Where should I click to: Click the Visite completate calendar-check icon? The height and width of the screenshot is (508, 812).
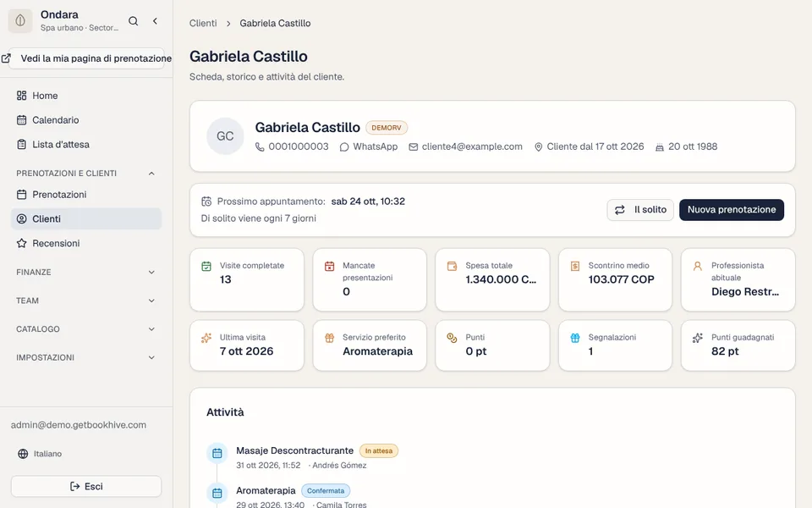[206, 267]
